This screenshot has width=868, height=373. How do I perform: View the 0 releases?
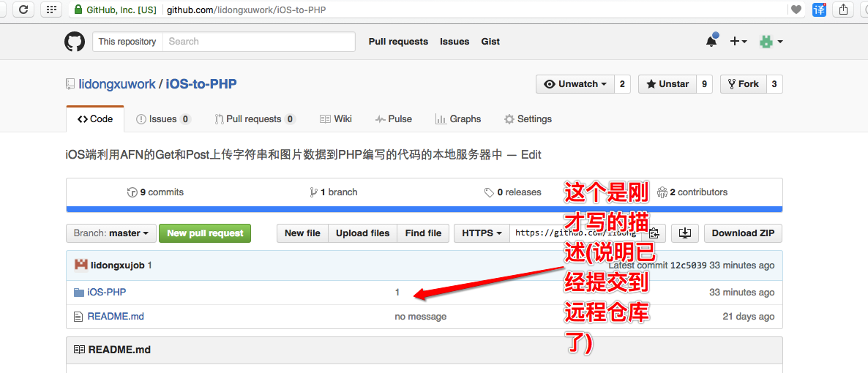[512, 192]
